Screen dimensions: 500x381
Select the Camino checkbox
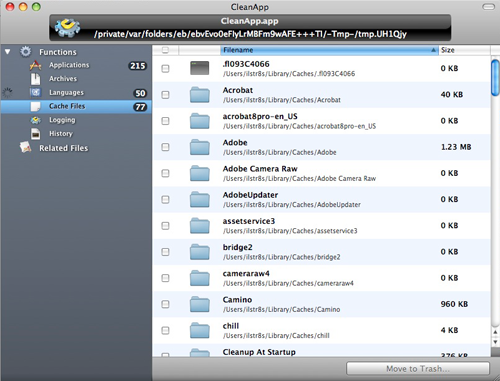(165, 304)
